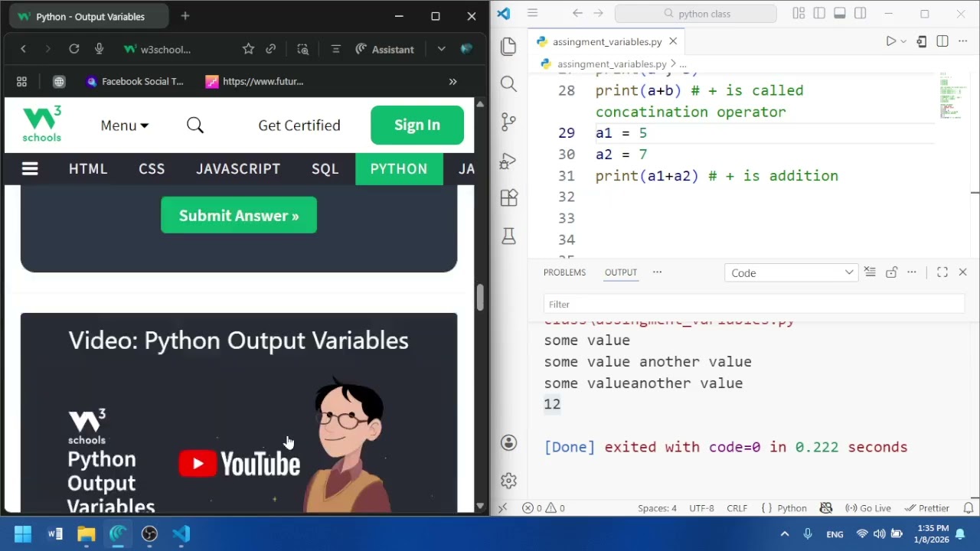
Task: Change line ending via CRLF
Action: [x=737, y=508]
